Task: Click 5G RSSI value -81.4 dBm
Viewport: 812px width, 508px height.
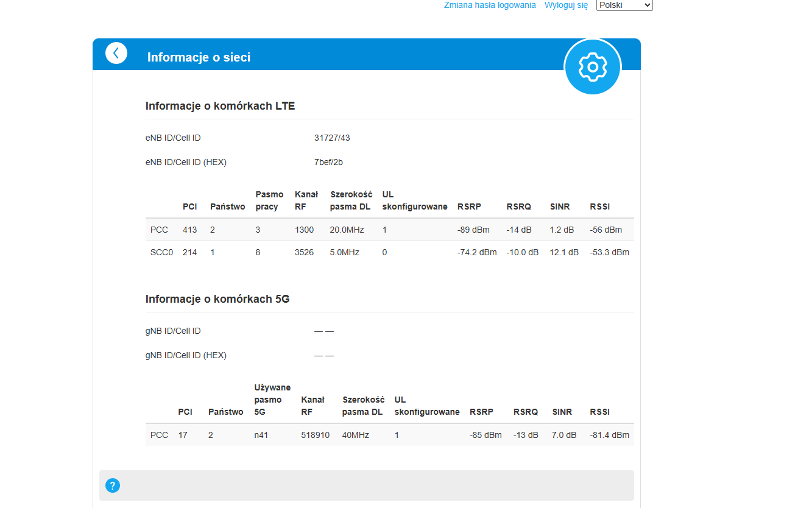Action: tap(610, 435)
